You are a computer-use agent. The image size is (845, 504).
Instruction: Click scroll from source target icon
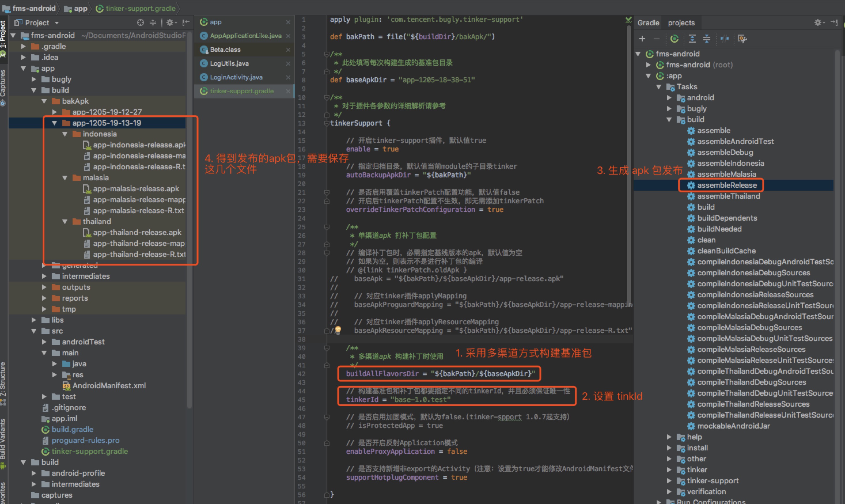click(x=140, y=23)
